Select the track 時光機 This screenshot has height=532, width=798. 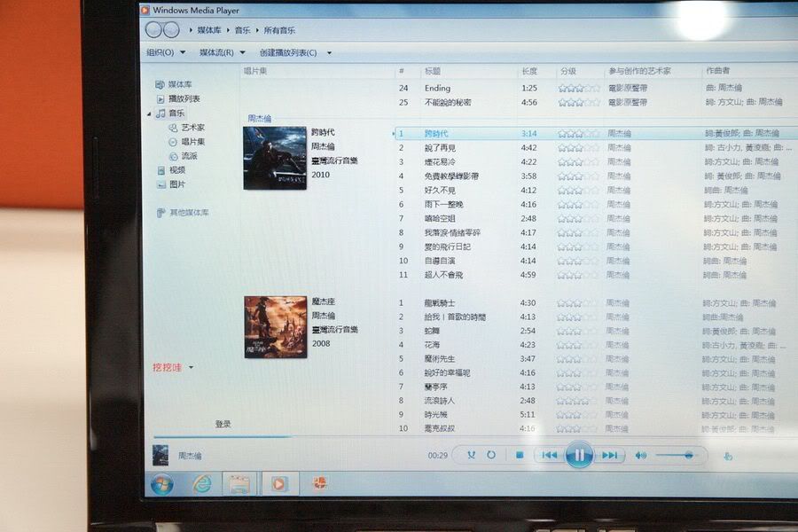[x=435, y=415]
